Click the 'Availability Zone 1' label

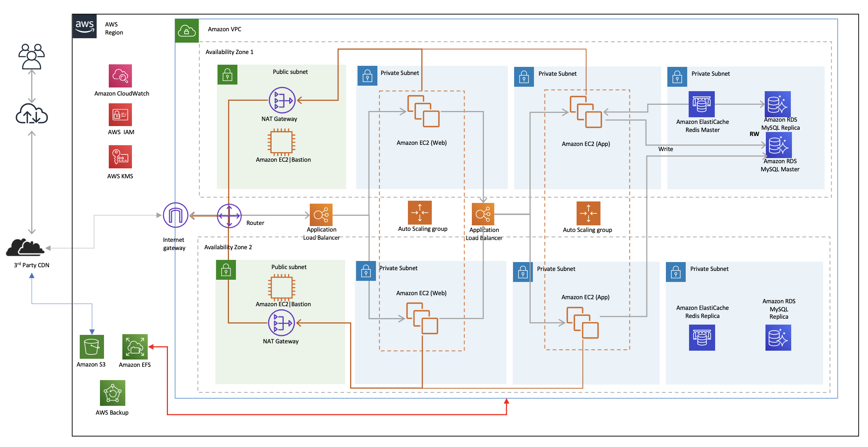coord(229,52)
